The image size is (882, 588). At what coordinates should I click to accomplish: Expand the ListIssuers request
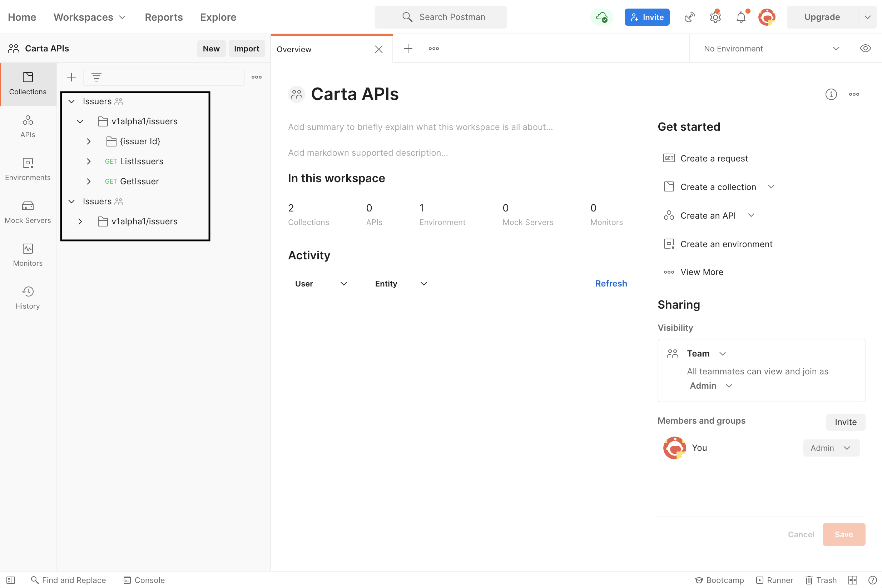coord(89,161)
